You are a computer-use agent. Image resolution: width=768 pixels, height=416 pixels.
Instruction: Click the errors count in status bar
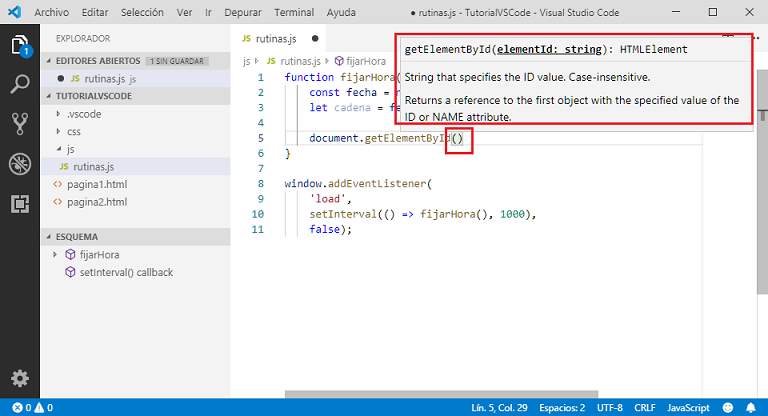click(22, 408)
